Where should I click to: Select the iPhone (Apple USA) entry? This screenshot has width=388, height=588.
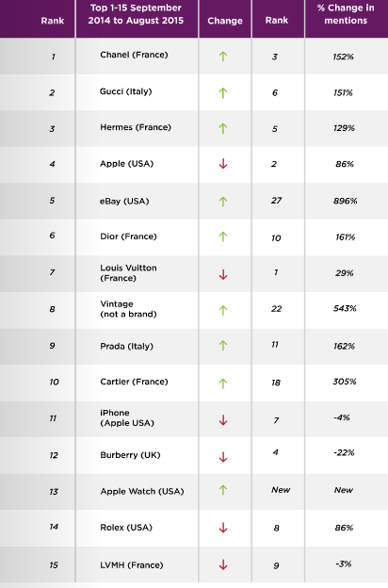[127, 417]
